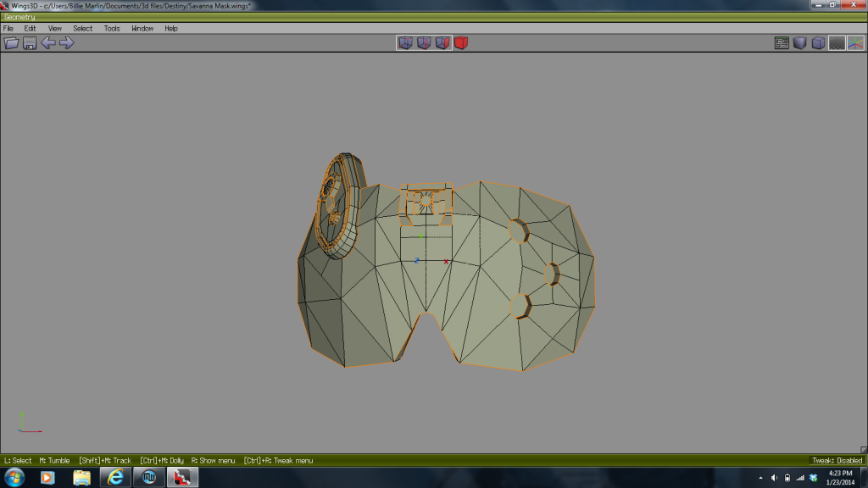This screenshot has width=868, height=488.
Task: Open Windows Explorer from taskbar
Action: [x=81, y=478]
